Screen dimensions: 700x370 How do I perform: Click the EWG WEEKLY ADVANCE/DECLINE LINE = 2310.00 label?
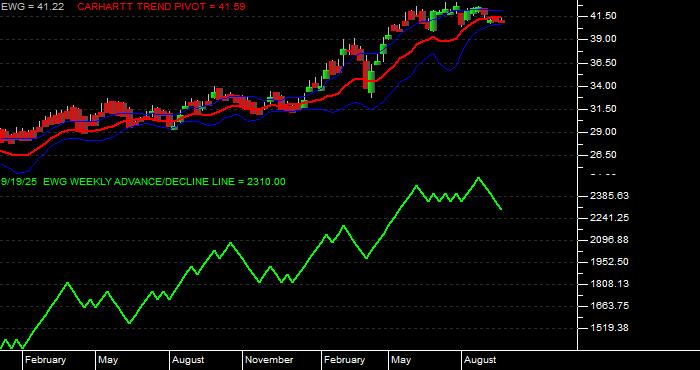[164, 182]
